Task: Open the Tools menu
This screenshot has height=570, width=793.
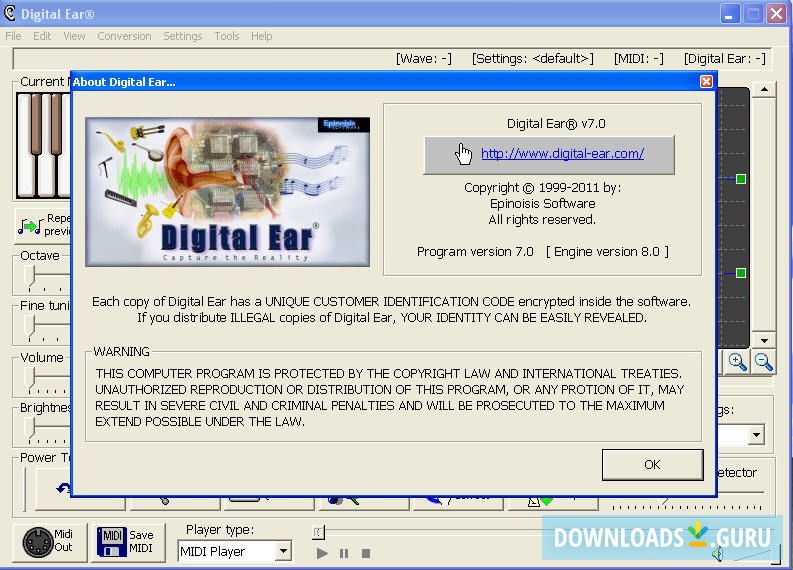Action: [227, 36]
